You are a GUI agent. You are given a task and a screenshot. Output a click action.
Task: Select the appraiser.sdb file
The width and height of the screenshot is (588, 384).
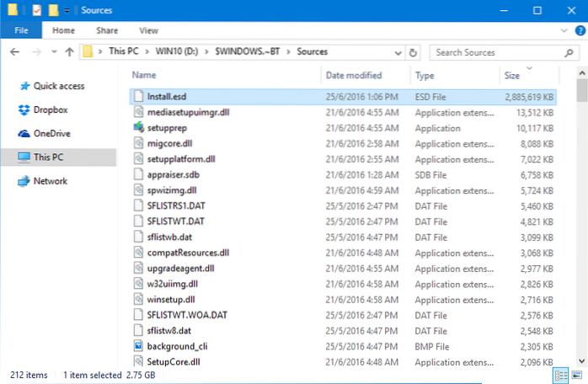pos(343,175)
